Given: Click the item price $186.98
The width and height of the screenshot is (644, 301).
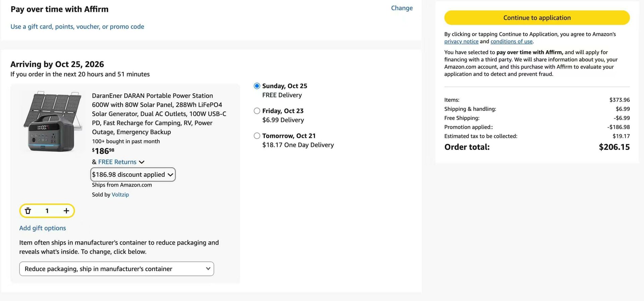Looking at the screenshot, I should (103, 151).
